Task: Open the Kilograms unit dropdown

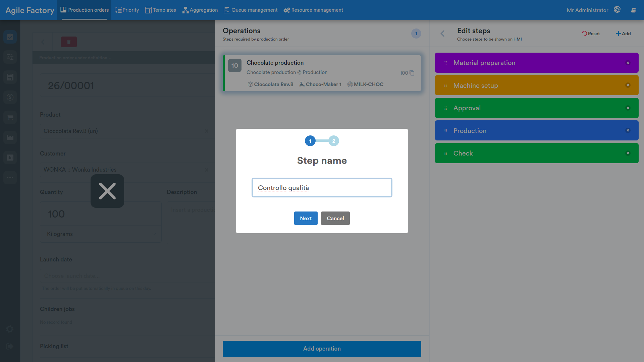Action: pyautogui.click(x=101, y=234)
